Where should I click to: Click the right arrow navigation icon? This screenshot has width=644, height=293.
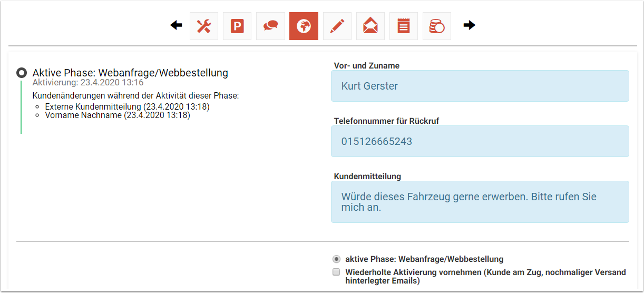[469, 25]
